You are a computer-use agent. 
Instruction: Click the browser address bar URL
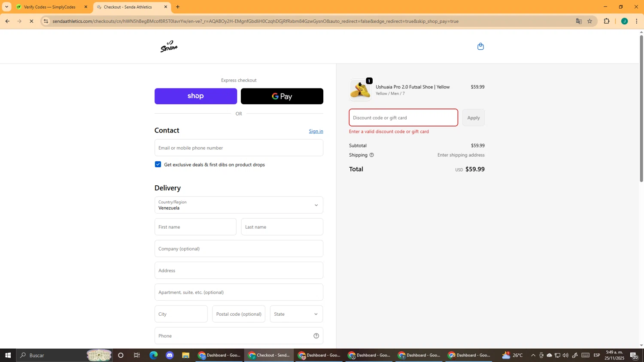255,21
